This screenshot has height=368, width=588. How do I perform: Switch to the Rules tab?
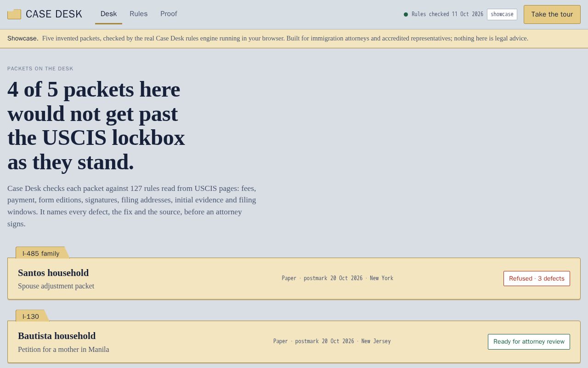click(x=138, y=14)
